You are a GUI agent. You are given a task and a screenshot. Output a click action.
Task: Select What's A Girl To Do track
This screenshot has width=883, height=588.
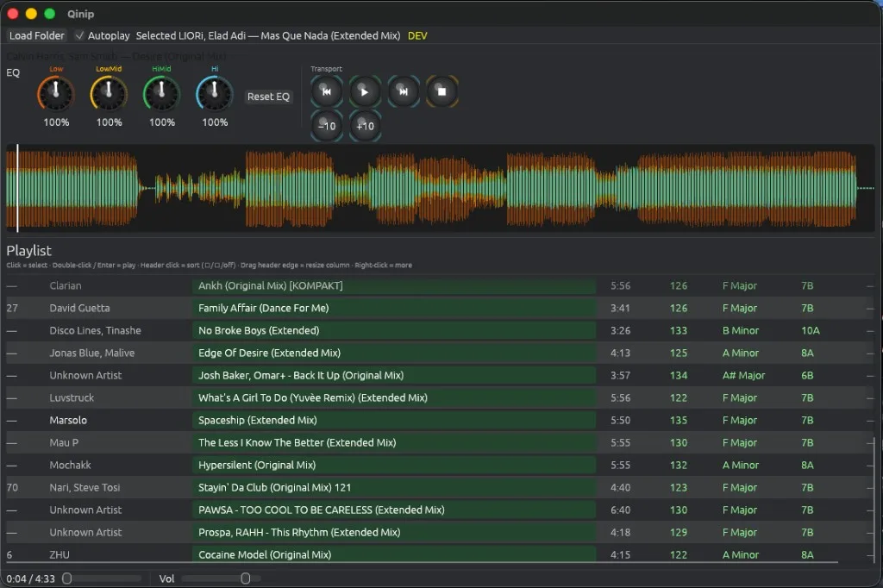(393, 397)
